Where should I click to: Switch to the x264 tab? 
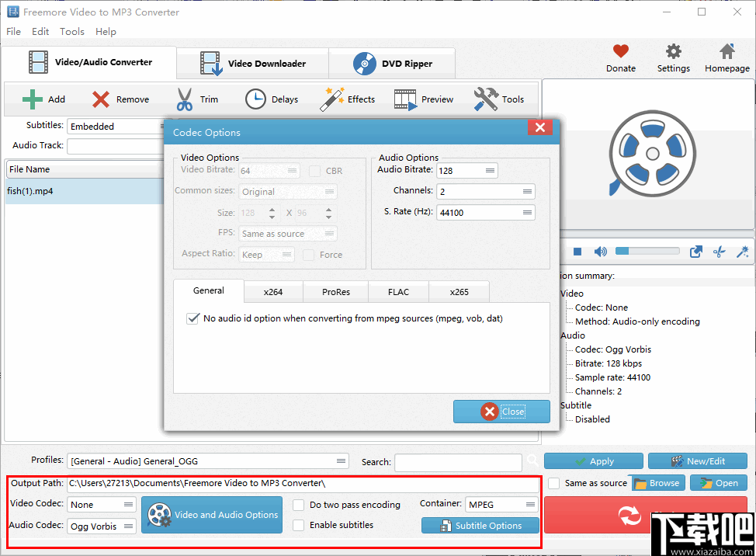point(272,291)
